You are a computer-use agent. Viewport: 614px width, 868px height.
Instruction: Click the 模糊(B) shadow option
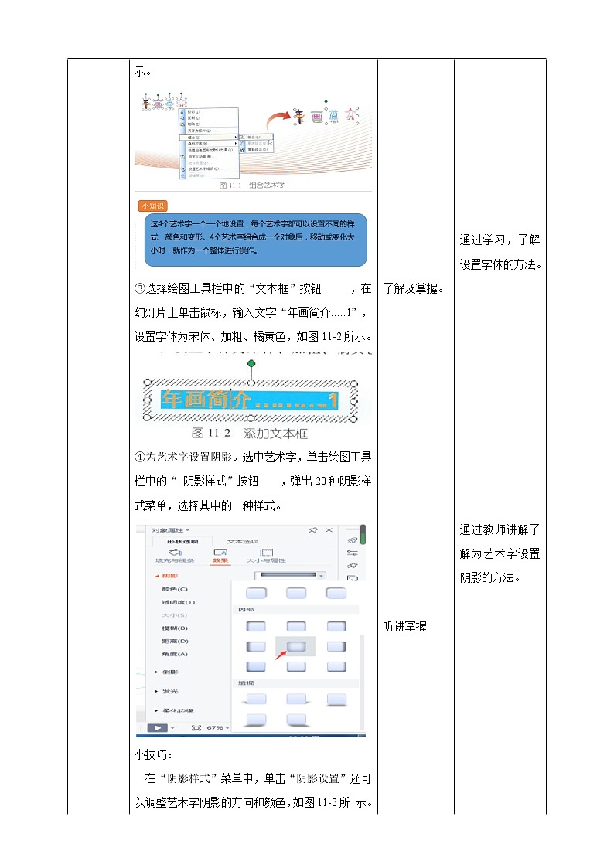[175, 628]
